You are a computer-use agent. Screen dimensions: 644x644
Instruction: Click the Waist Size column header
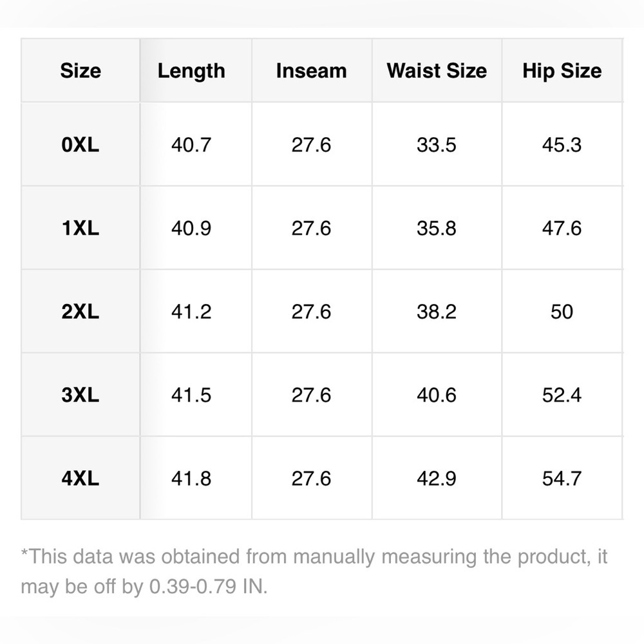tap(437, 71)
